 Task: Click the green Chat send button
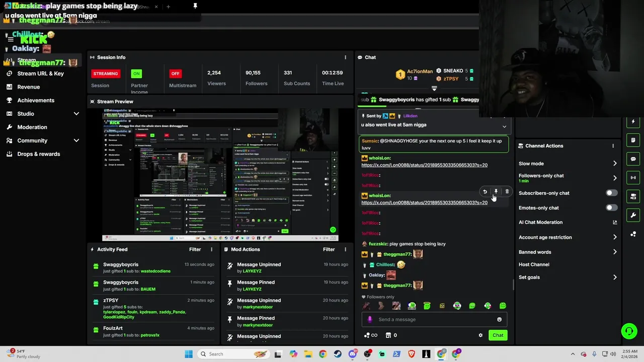pyautogui.click(x=498, y=335)
